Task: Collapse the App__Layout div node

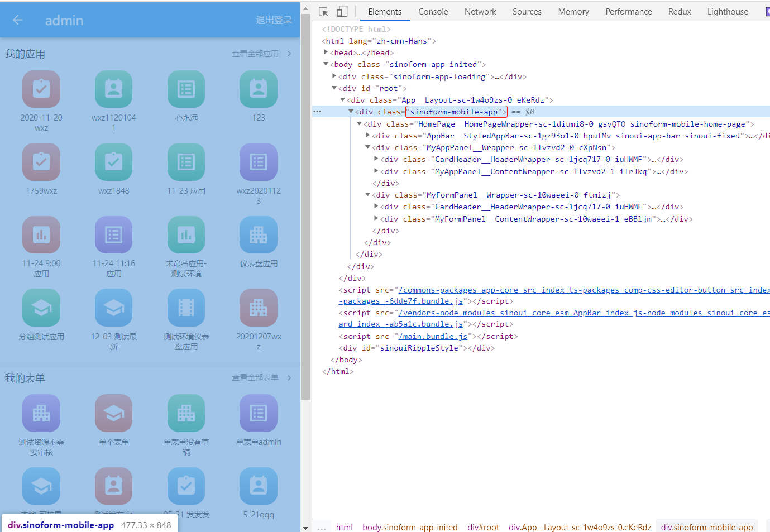Action: tap(343, 100)
